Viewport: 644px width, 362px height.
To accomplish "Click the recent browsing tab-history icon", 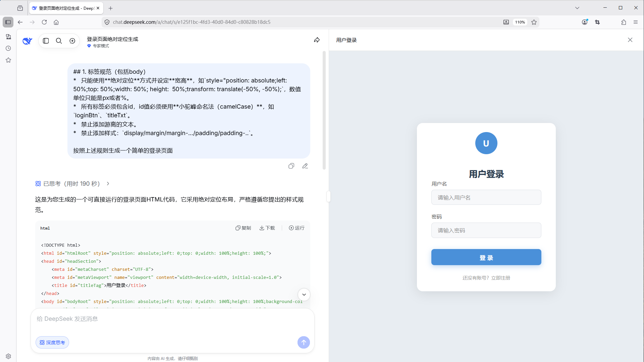I will click(20, 8).
